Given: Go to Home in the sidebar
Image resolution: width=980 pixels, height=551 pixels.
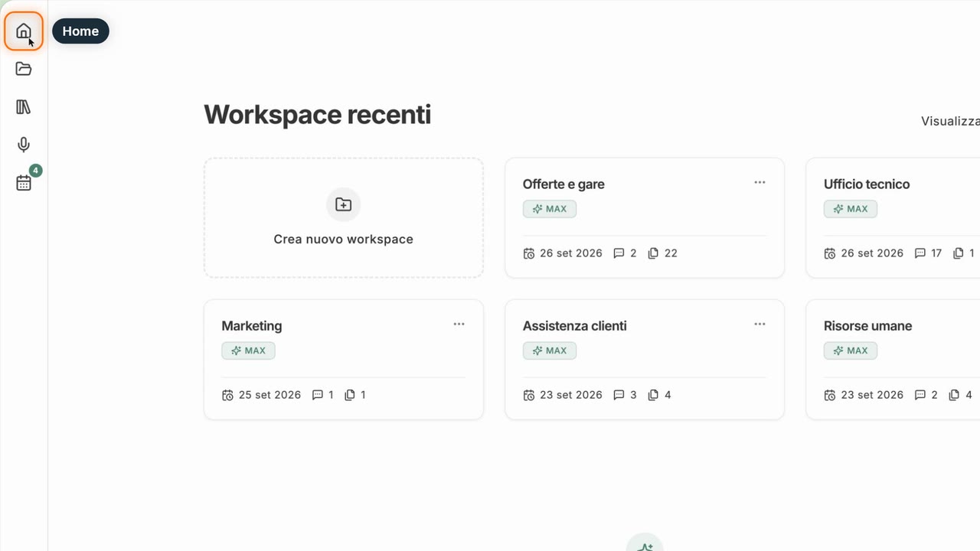Looking at the screenshot, I should pyautogui.click(x=24, y=31).
